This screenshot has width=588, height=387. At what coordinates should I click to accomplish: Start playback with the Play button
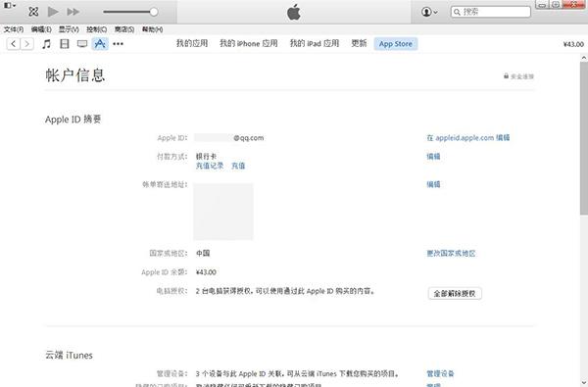[53, 12]
